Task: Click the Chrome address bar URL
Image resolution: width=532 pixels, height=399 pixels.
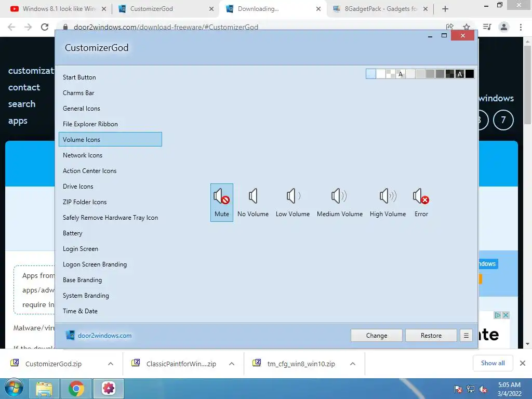Action: pyautogui.click(x=166, y=27)
